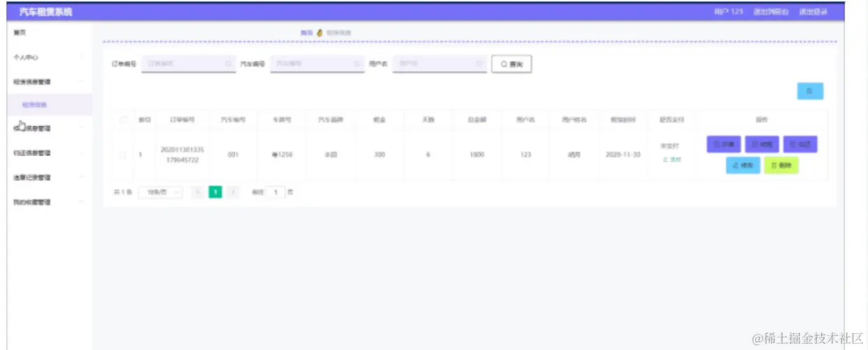Click the next page arrow in pagination

point(233,191)
